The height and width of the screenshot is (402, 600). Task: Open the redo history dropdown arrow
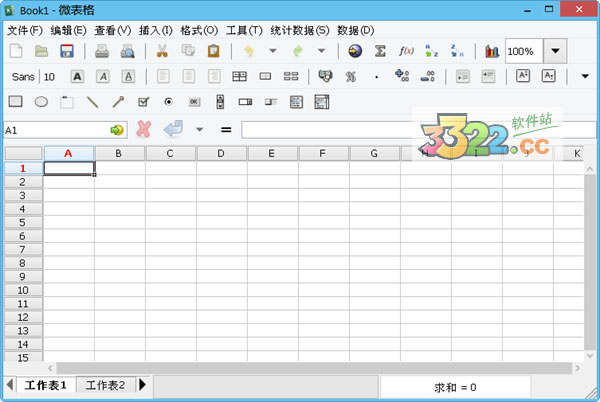[x=322, y=51]
